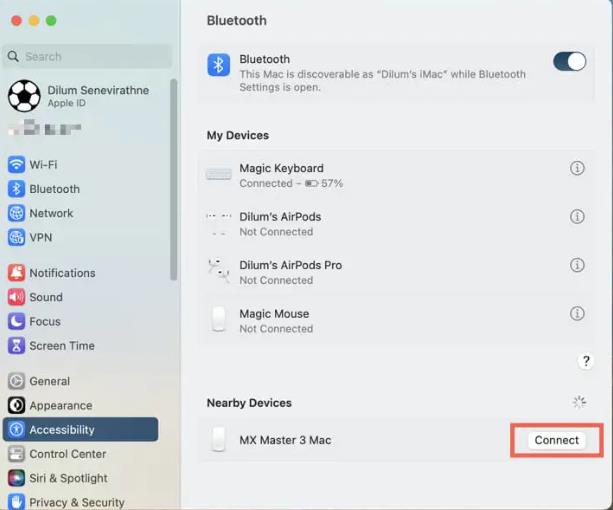Select the Siri & Spotlight icon

16,478
